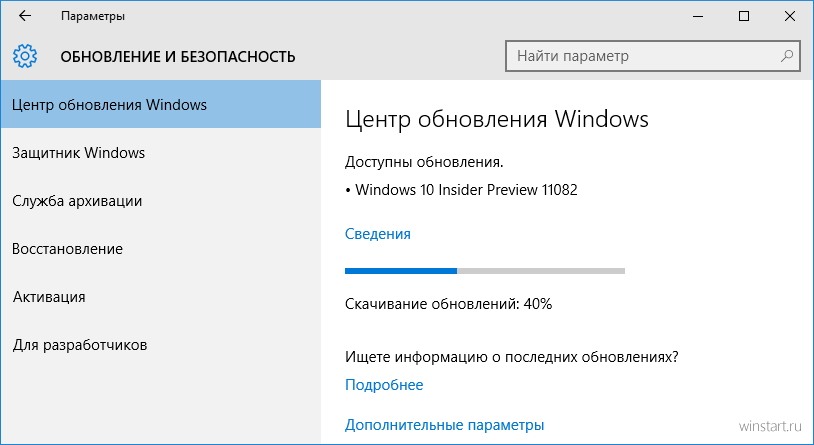Go back using the arrow icon
The width and height of the screenshot is (814, 445).
(24, 16)
